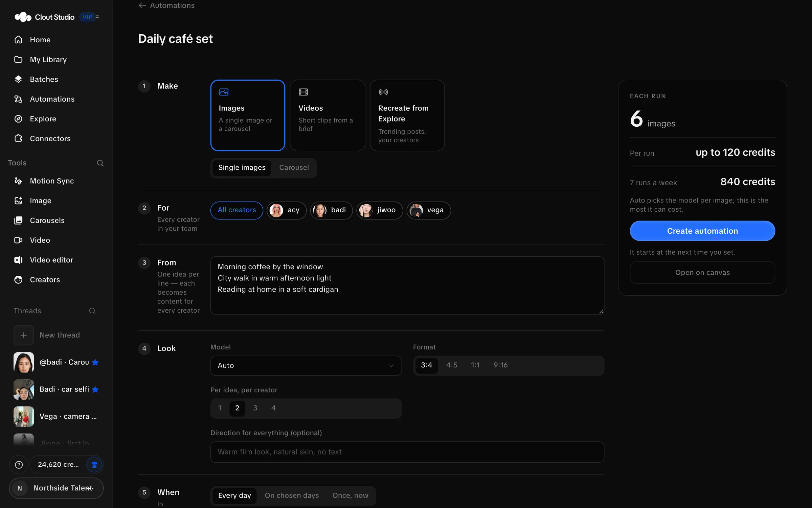
Task: Open the Badi · car selfi thread
Action: pyautogui.click(x=56, y=389)
